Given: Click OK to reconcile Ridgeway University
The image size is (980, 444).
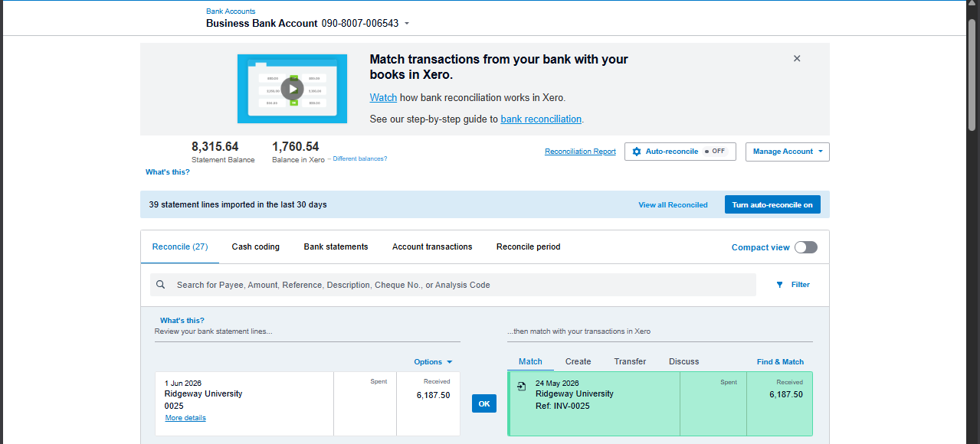Looking at the screenshot, I should pyautogui.click(x=484, y=403).
